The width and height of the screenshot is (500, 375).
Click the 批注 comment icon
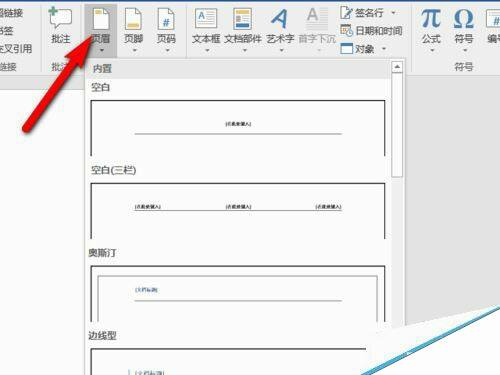60,18
